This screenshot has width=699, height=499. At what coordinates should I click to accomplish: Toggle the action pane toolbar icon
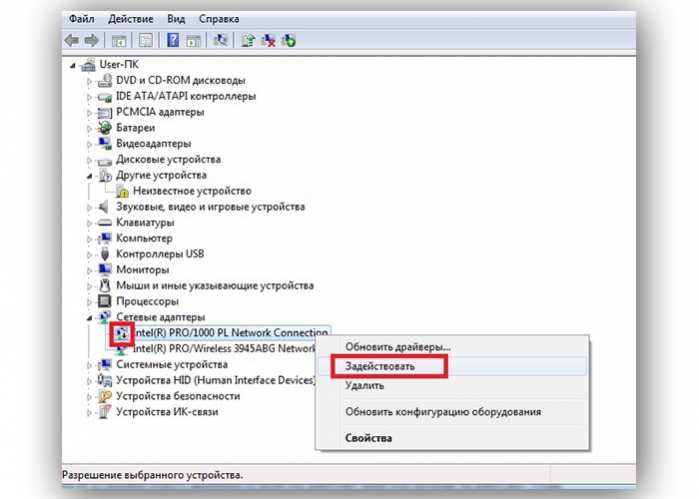coord(193,41)
